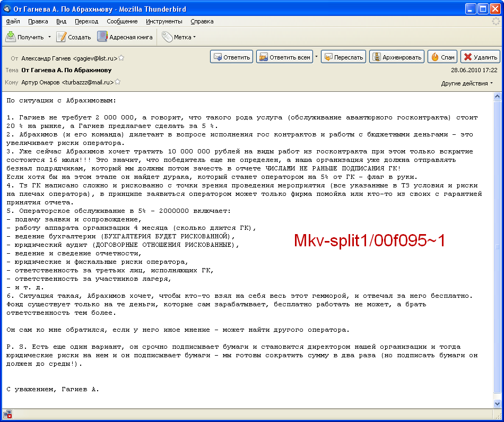Click sender address Александр Гагиев

point(69,58)
